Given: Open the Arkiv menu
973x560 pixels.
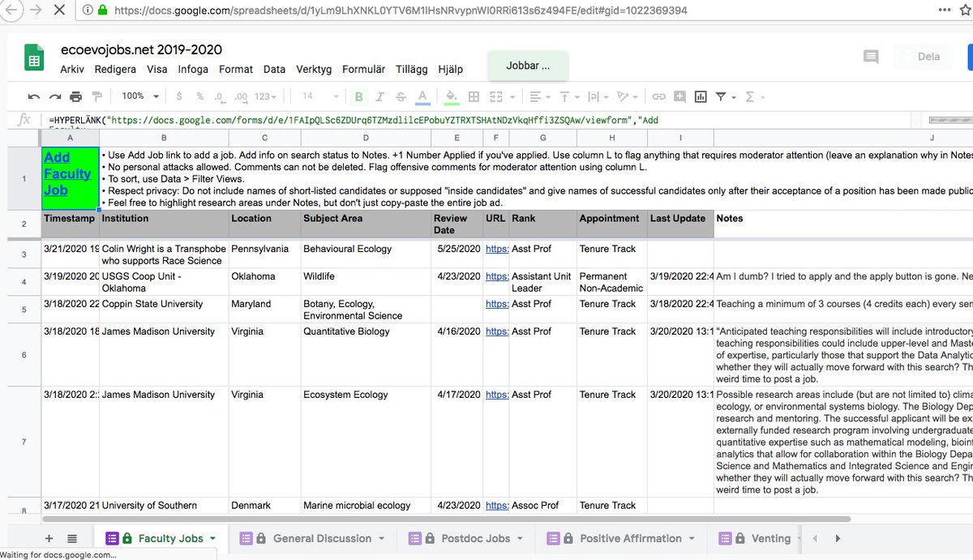Looking at the screenshot, I should point(72,69).
